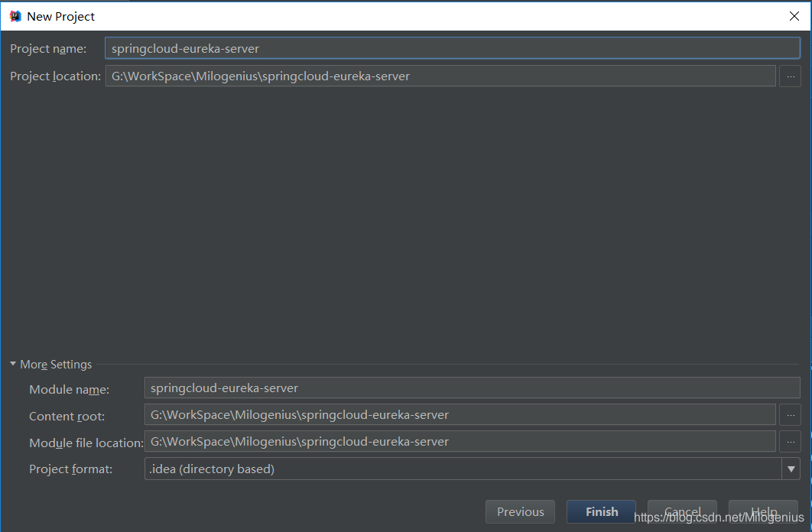Click the Project format label

click(70, 469)
